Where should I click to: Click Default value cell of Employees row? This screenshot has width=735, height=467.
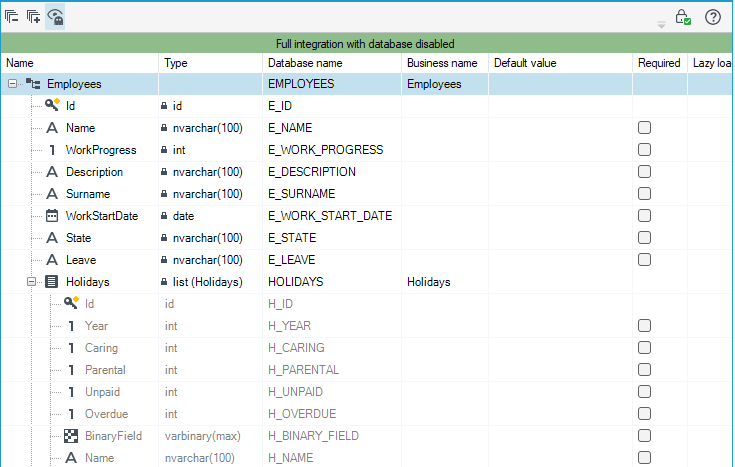(x=560, y=84)
